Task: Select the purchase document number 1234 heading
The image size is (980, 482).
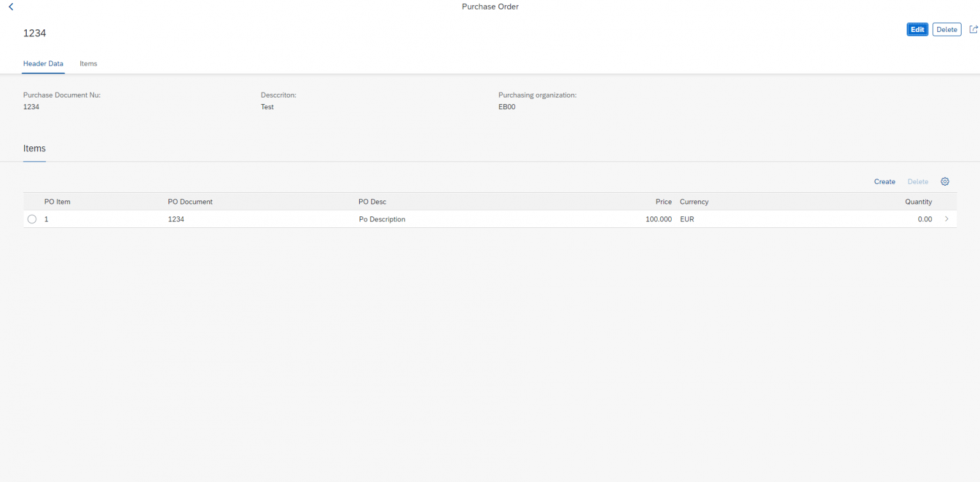Action: (34, 33)
